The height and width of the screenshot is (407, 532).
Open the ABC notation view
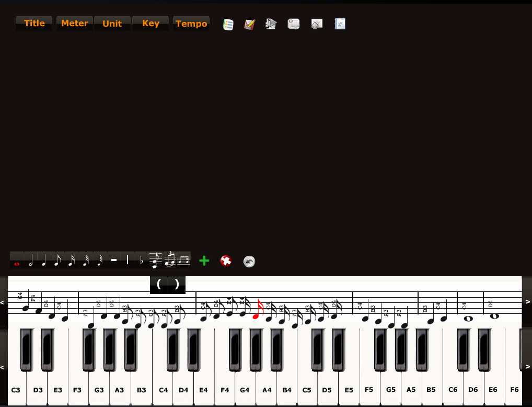340,24
